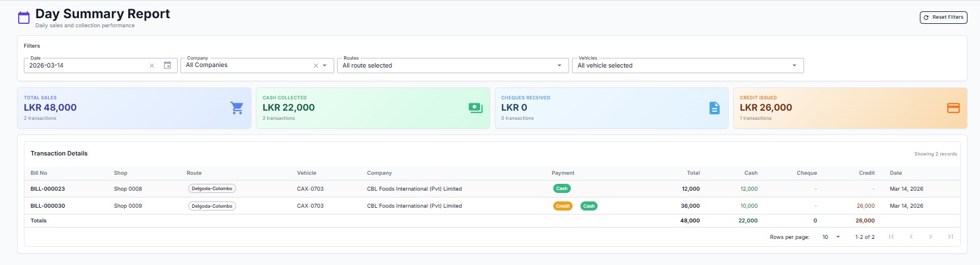The image size is (980, 265).
Task: Open the Routes dropdown
Action: click(x=452, y=66)
